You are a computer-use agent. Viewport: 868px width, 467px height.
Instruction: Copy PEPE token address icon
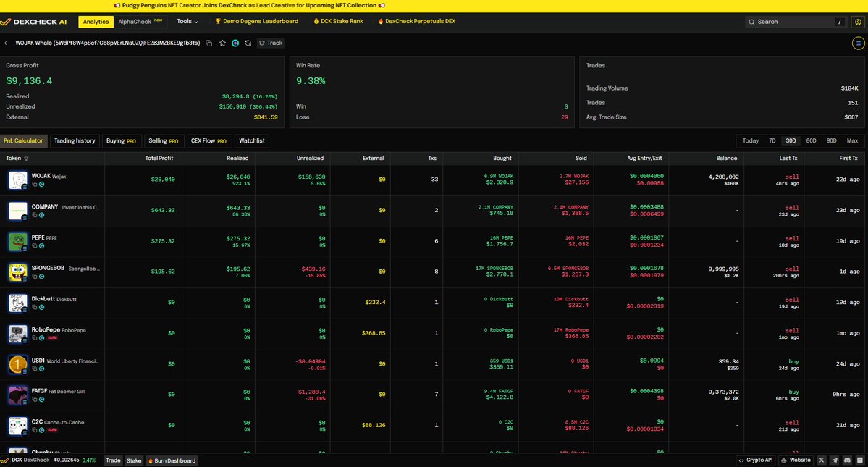click(34, 245)
